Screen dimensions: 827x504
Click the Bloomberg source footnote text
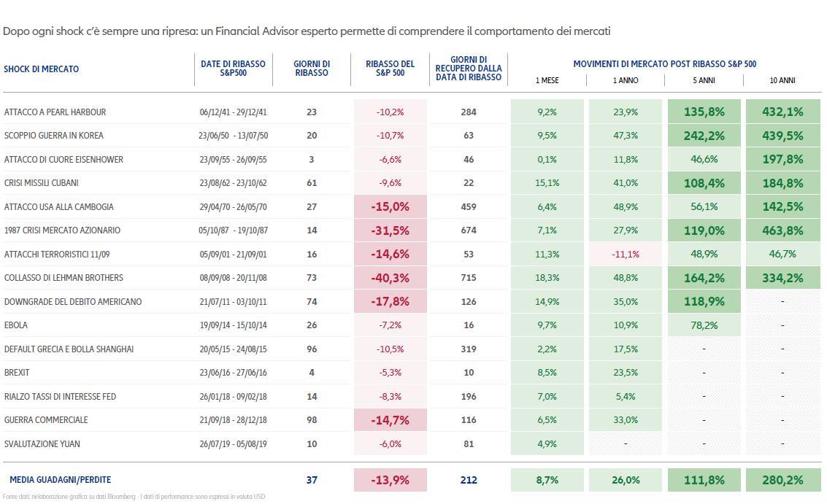point(134,497)
